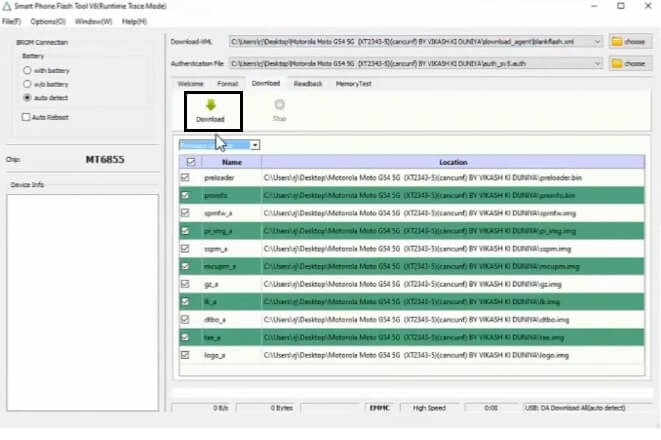Toggle the select-all checkbox in table header
Viewport: 661px width, 440px height.
[191, 162]
